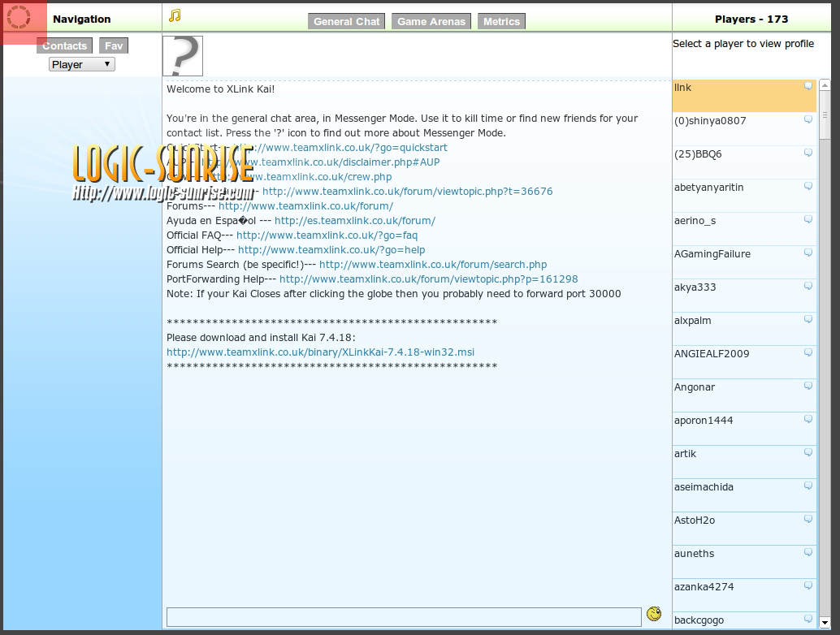Open the viewtopic.php?t=36676 link
This screenshot has height=635, width=840.
[408, 191]
